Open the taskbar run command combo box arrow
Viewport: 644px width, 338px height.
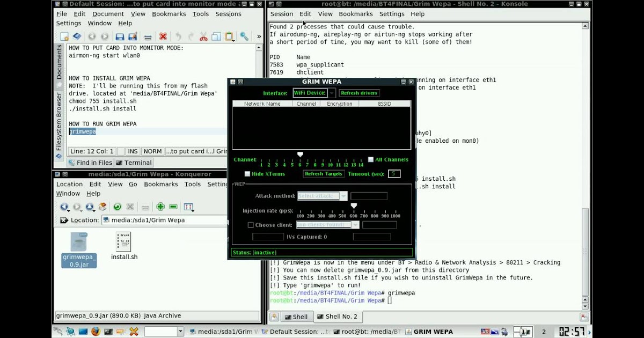[180, 332]
